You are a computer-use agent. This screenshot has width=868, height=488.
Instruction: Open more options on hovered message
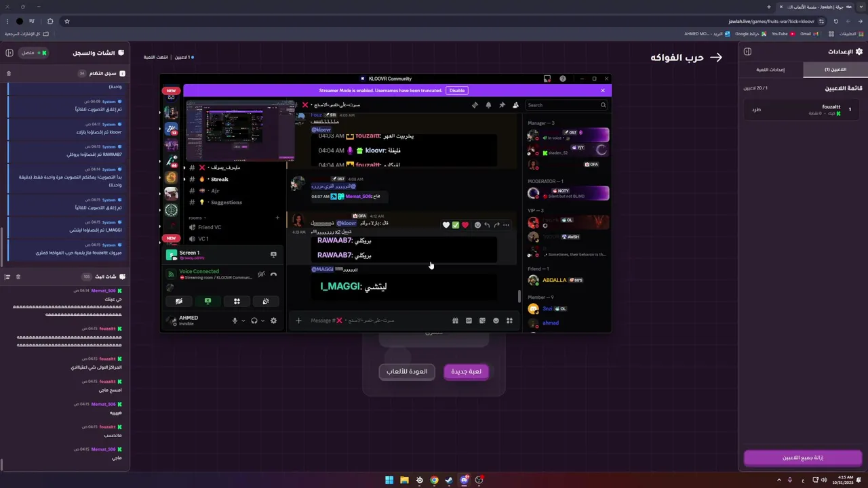pos(506,225)
